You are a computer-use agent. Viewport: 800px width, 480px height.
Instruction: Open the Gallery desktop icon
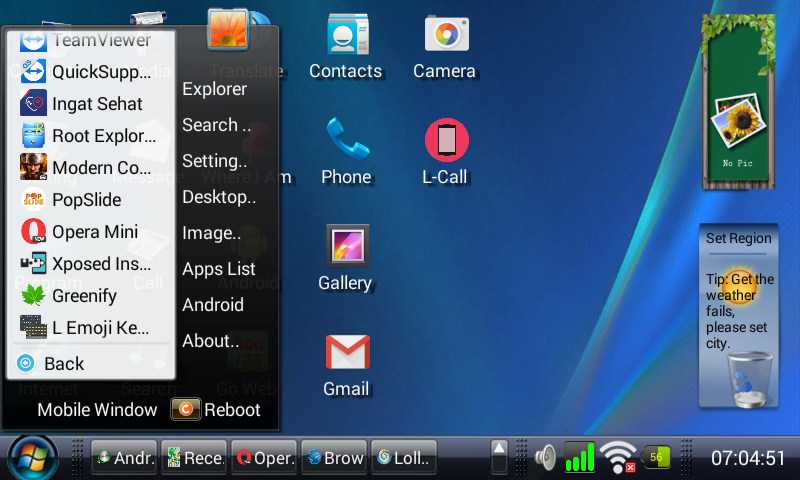(x=345, y=258)
